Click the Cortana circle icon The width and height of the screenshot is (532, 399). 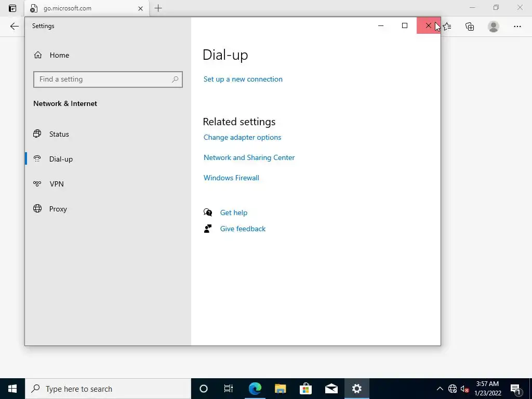pos(204,389)
